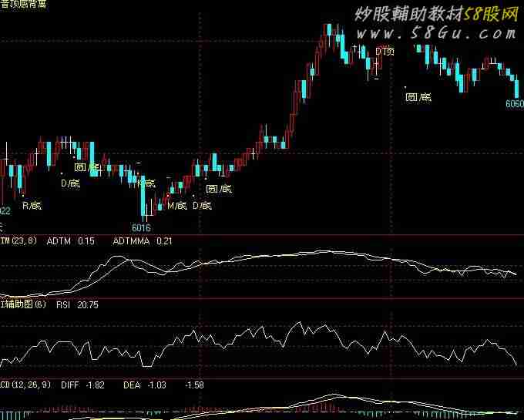Click the R底 pattern label
Viewport: 524px width, 420px height.
point(32,206)
